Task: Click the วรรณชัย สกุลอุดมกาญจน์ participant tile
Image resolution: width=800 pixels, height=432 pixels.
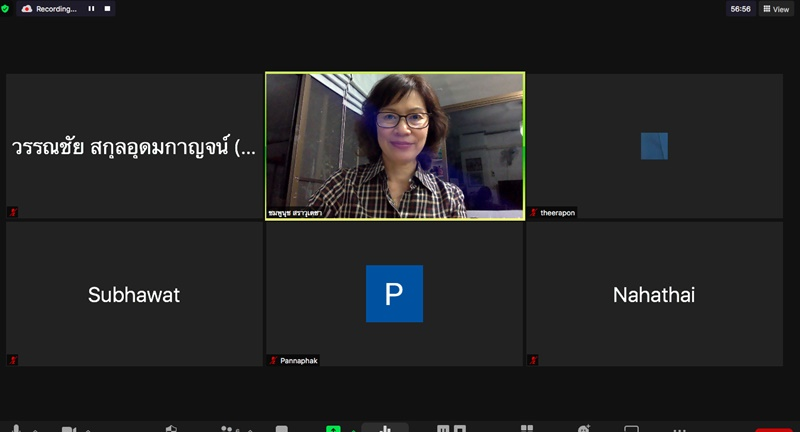Action: point(134,146)
